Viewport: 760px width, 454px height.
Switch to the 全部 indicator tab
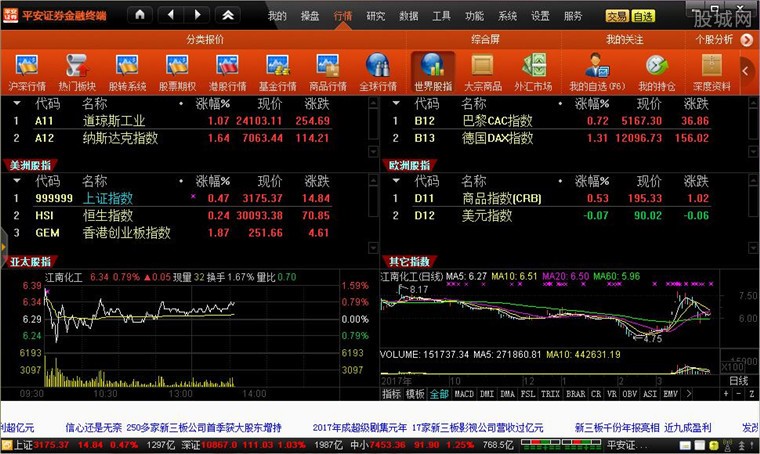coord(439,394)
